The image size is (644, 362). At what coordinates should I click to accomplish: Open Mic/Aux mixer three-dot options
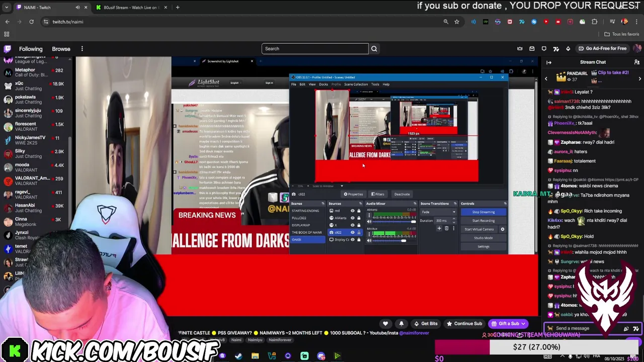369,234
